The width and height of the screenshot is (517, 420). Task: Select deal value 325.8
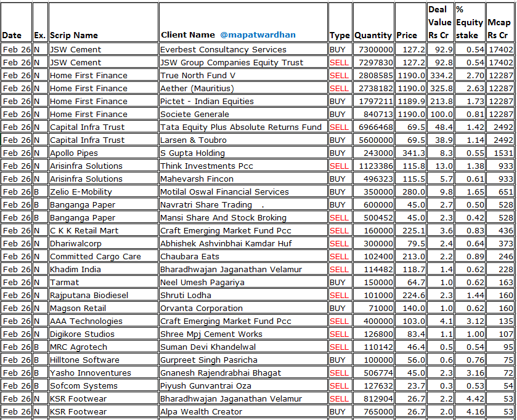point(440,88)
